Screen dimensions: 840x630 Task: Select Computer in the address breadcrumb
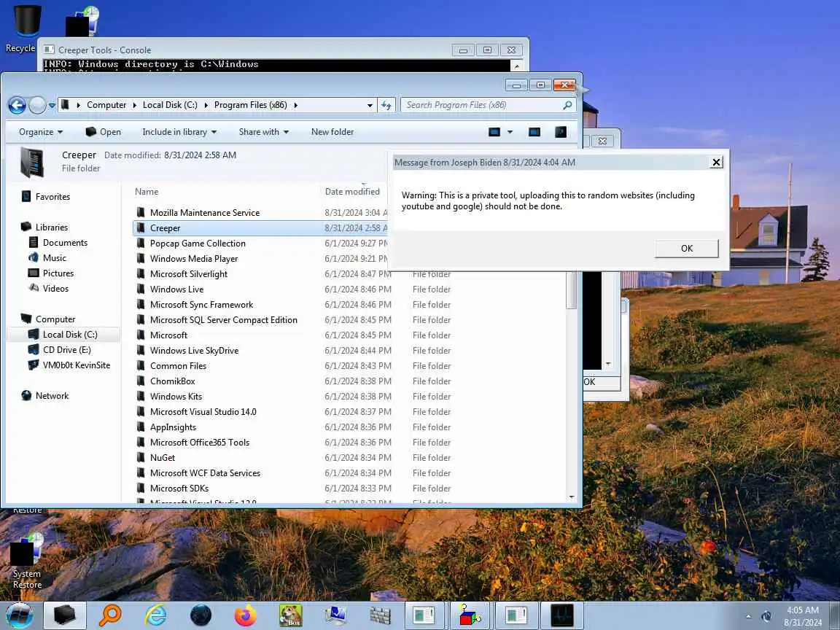[106, 105]
